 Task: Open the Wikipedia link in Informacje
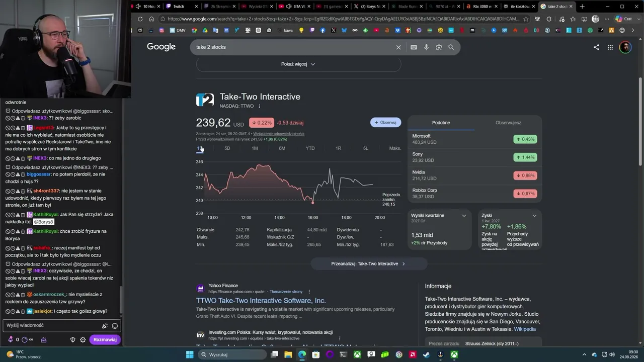click(x=525, y=329)
